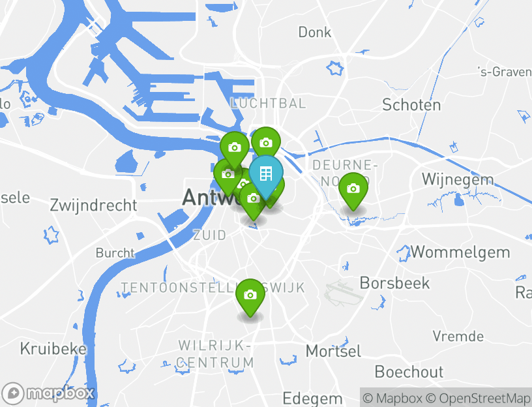Select the Wilrijk-Centrum district label
This screenshot has width=532, height=407.
point(215,354)
